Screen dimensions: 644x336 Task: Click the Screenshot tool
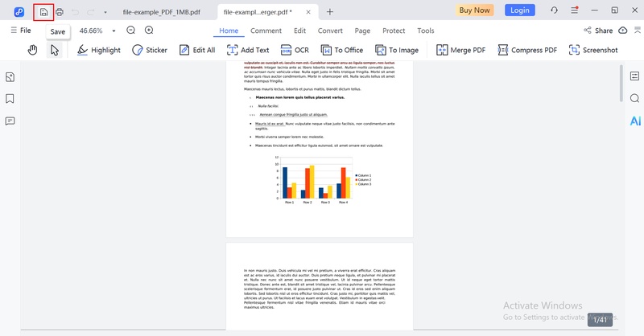pyautogui.click(x=593, y=50)
